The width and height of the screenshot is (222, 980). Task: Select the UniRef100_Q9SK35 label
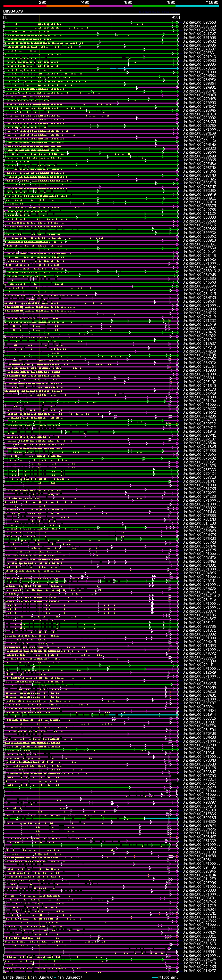click(x=199, y=122)
